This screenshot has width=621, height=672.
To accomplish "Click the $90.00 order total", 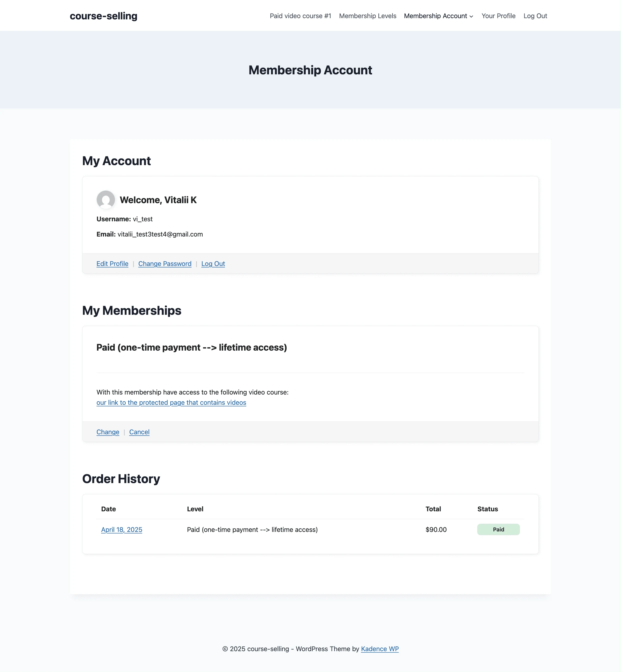I will tap(436, 530).
